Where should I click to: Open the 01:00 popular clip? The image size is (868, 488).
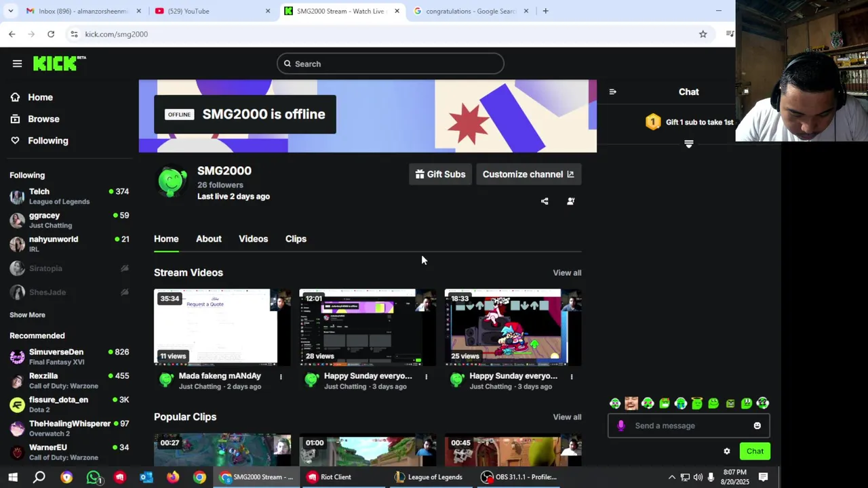point(368,450)
